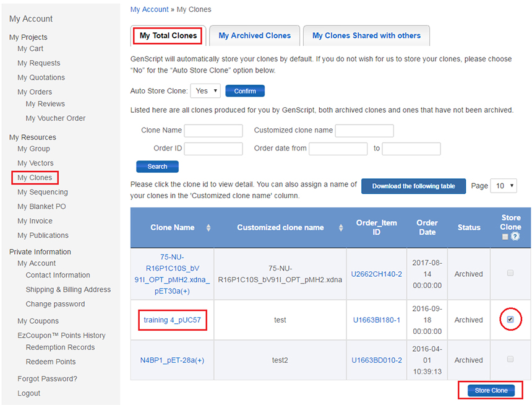Open My Publications in sidebar
The width and height of the screenshot is (532, 405).
pos(43,235)
